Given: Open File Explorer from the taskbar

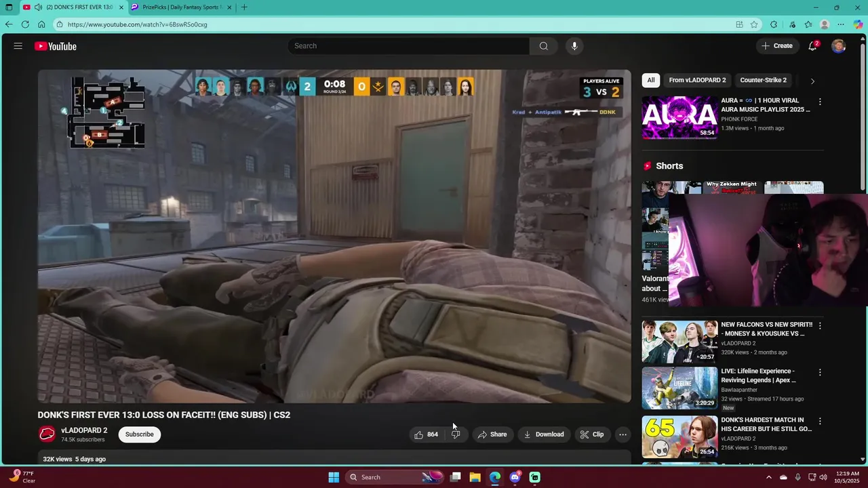Looking at the screenshot, I should pos(475,477).
